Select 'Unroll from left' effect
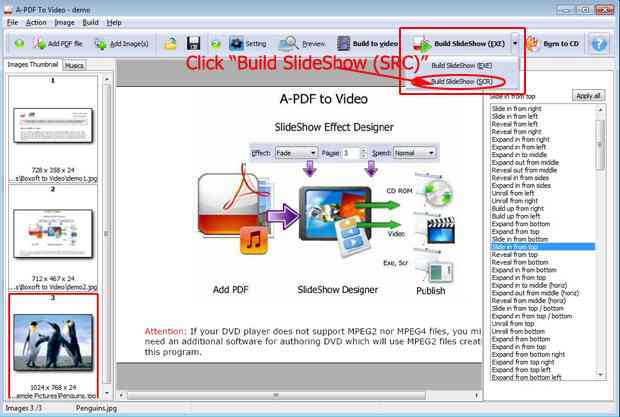 point(512,193)
